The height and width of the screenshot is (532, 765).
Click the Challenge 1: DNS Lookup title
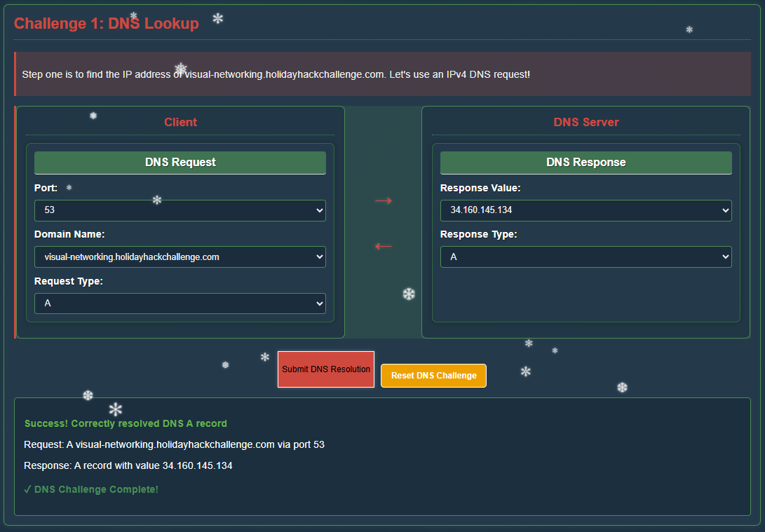(x=107, y=24)
